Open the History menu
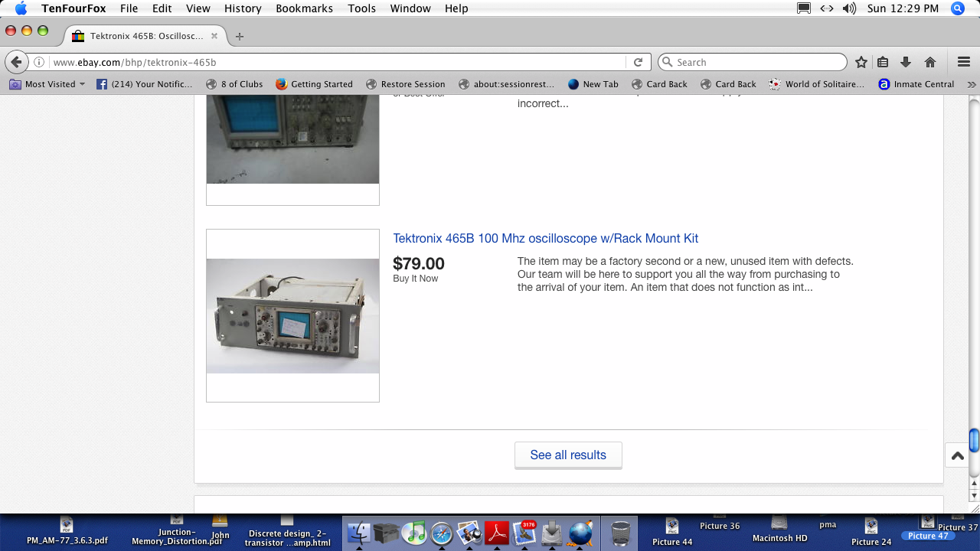Viewport: 980px width, 551px height. click(243, 8)
